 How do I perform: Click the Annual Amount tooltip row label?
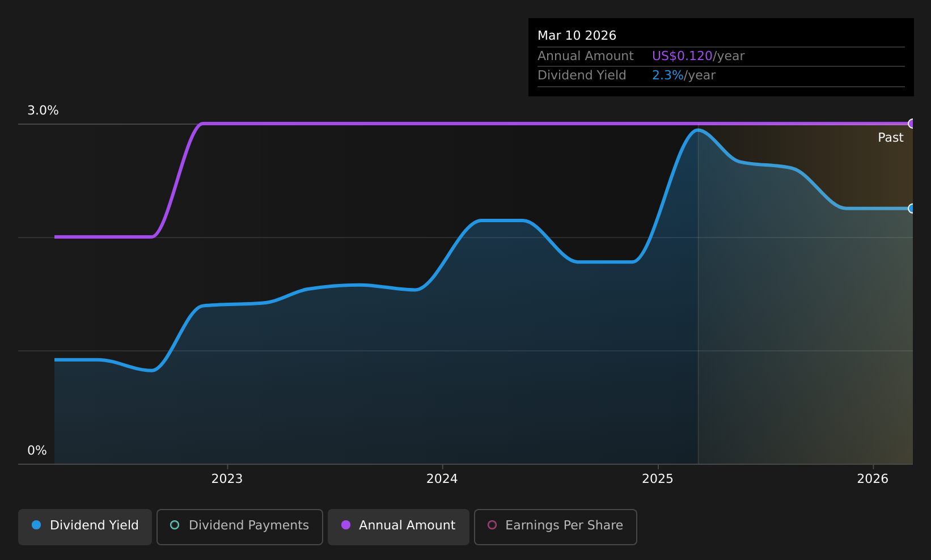pyautogui.click(x=585, y=56)
